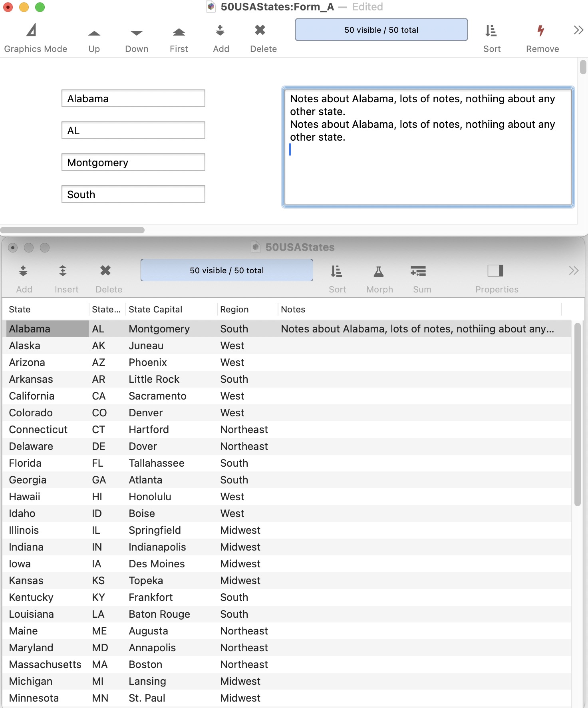The height and width of the screenshot is (708, 588).
Task: Expand Form_A toolbar overflow chevrons
Action: [x=578, y=30]
